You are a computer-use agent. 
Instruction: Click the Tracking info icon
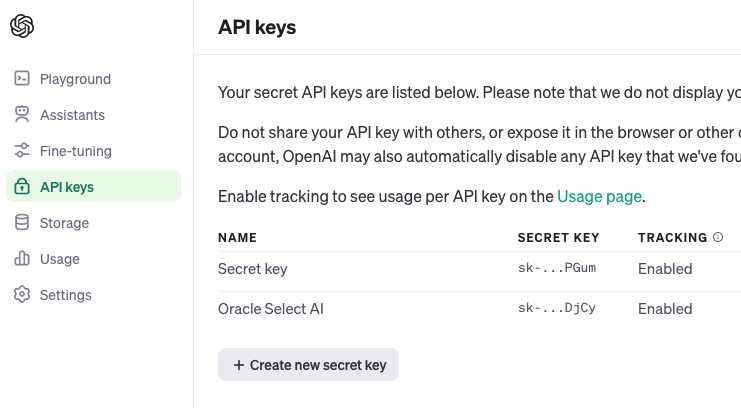pos(717,238)
